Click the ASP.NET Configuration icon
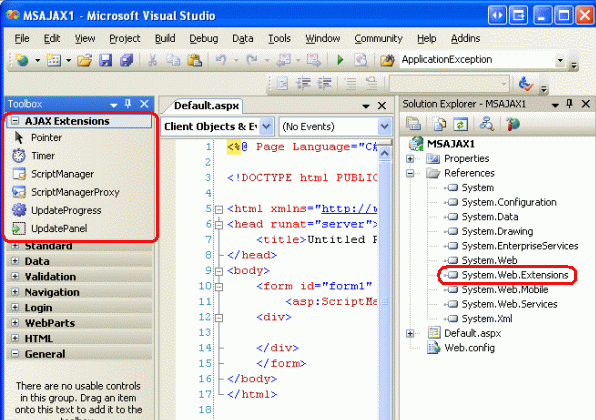Image resolution: width=596 pixels, height=420 pixels. point(513,124)
